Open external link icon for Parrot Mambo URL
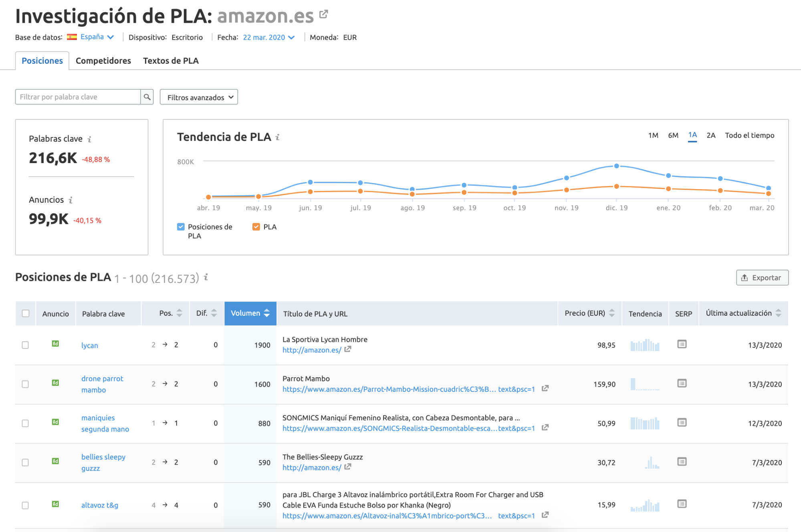Screen dimensions: 801x532 [545, 389]
